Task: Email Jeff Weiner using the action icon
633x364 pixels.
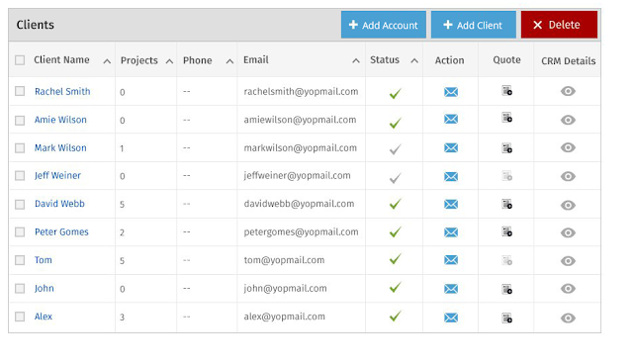Action: [x=451, y=176]
